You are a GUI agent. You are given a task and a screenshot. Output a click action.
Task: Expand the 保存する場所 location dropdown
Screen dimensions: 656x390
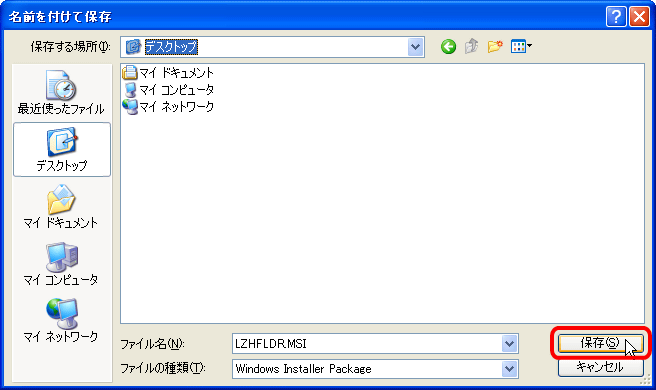tap(415, 47)
